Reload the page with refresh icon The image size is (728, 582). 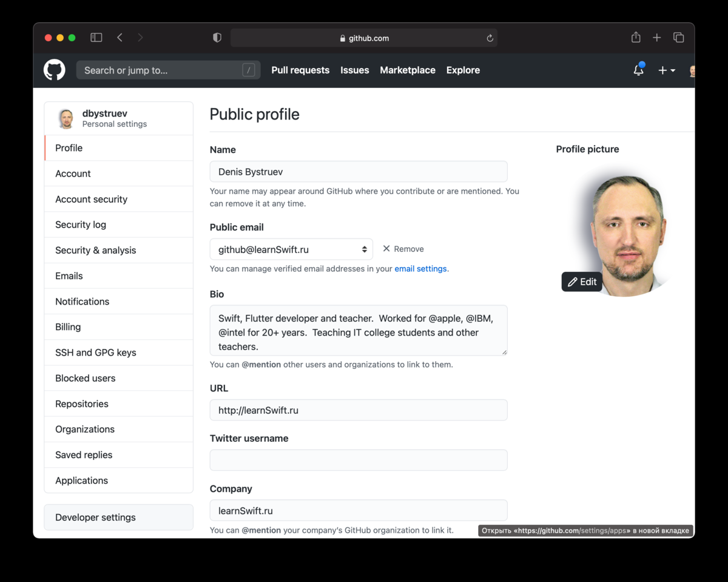point(490,38)
